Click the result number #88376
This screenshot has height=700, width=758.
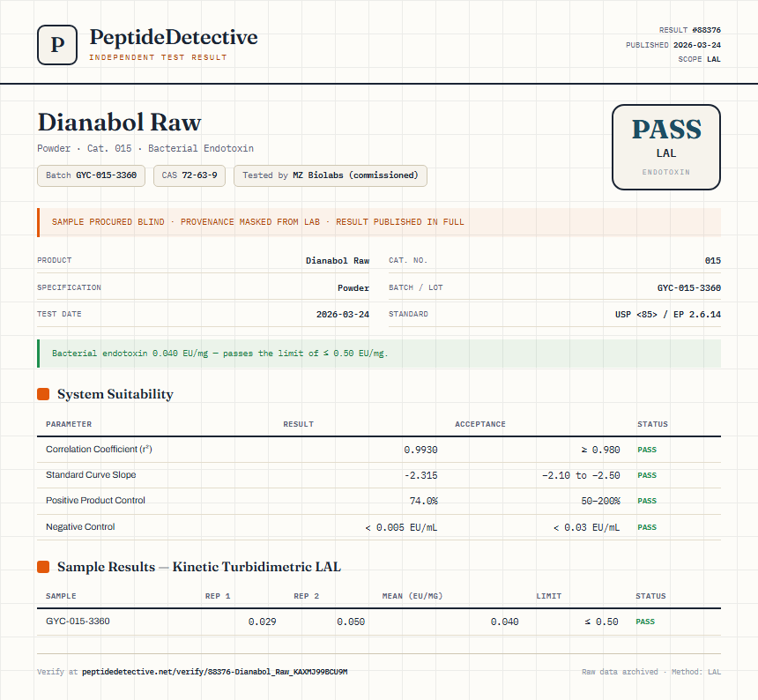pyautogui.click(x=706, y=30)
